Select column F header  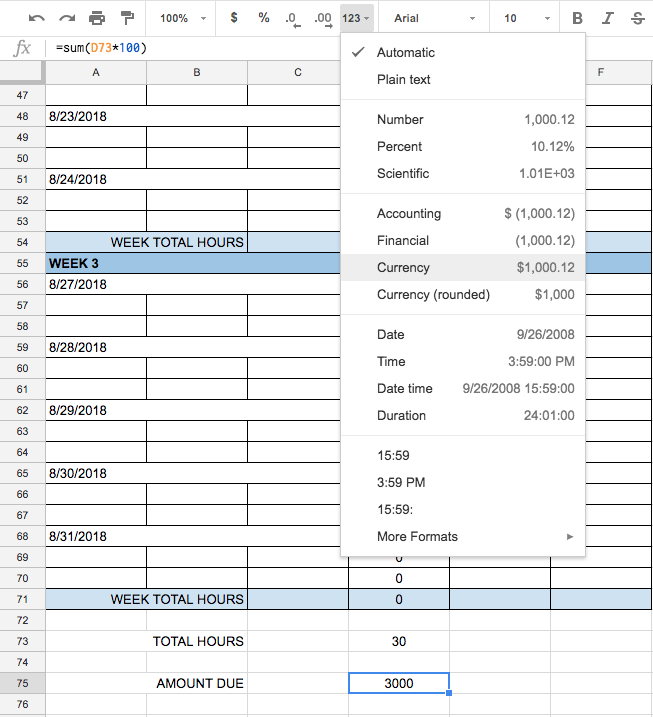click(601, 72)
